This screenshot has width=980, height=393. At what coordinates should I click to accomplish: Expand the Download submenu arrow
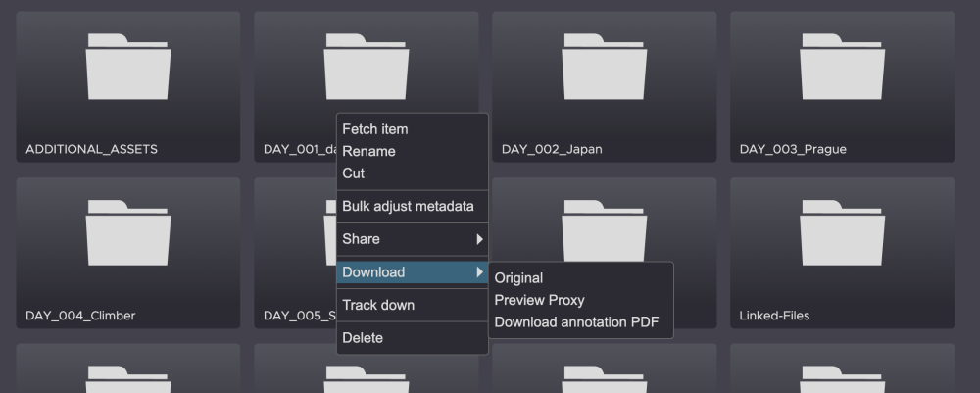point(479,272)
